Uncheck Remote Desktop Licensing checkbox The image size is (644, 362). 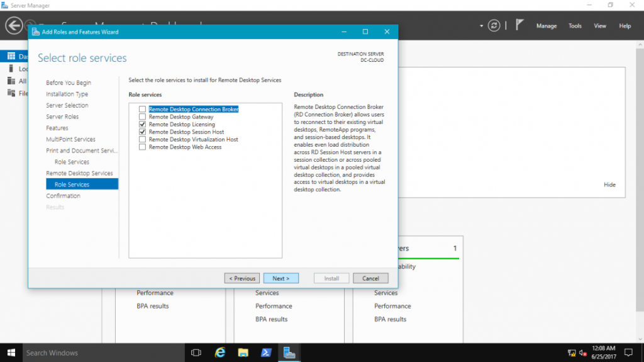pyautogui.click(x=142, y=124)
